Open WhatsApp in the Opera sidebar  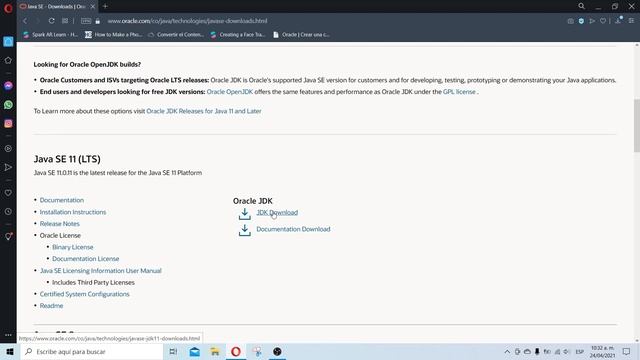pos(8,105)
